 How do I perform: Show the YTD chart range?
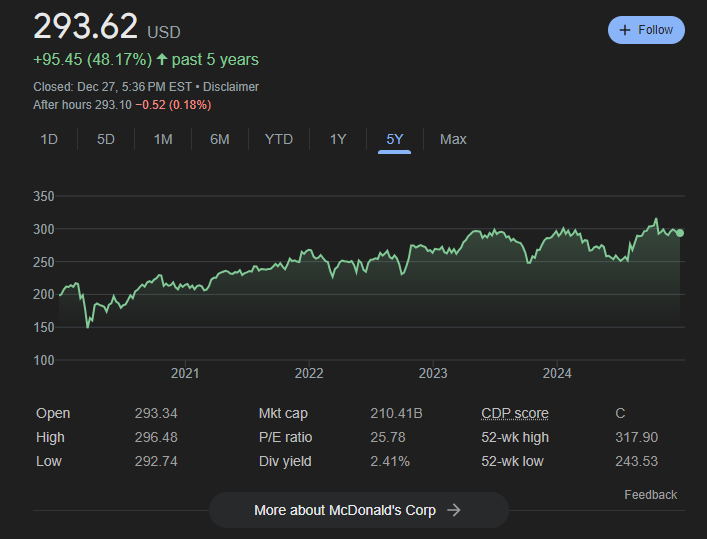[x=279, y=139]
